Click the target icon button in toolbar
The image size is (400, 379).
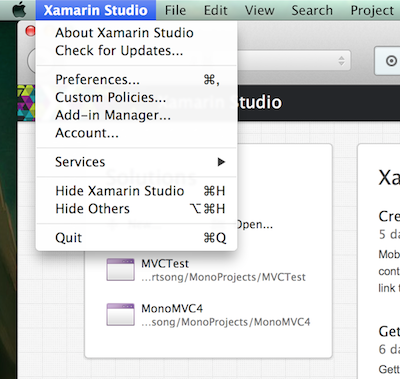(391, 61)
